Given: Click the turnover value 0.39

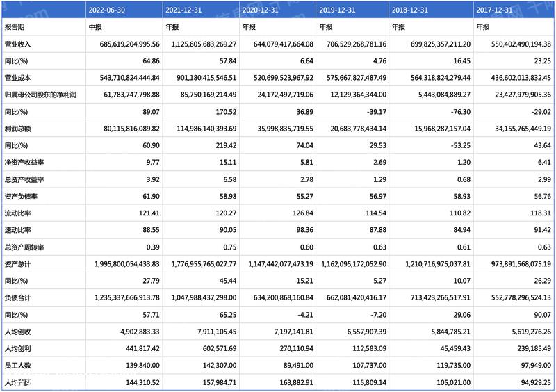Looking at the screenshot, I should (153, 247).
